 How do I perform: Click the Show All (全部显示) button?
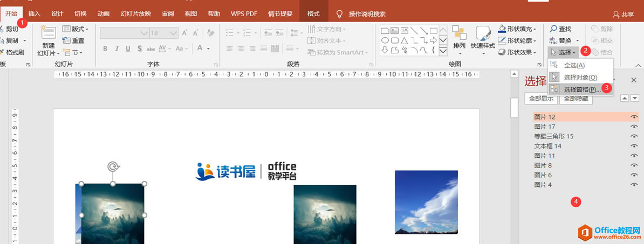[541, 99]
